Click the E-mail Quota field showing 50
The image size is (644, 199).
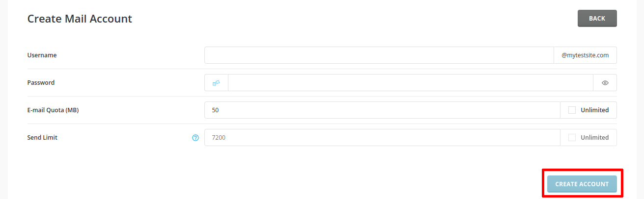pyautogui.click(x=382, y=110)
